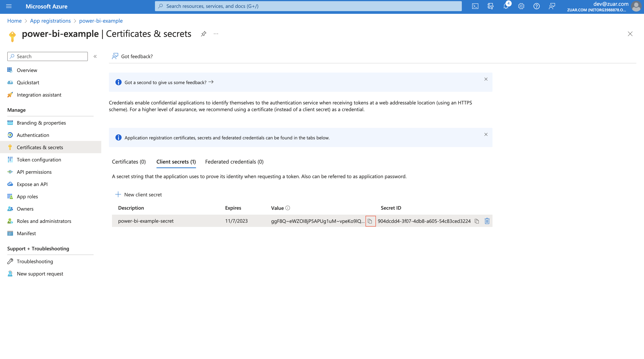Open Cloud Shell from the top bar

pyautogui.click(x=475, y=6)
